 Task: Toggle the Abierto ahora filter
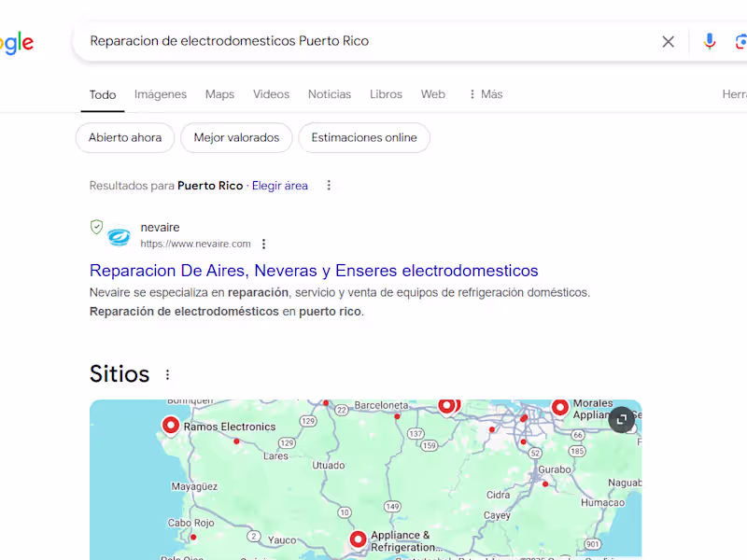pos(124,137)
